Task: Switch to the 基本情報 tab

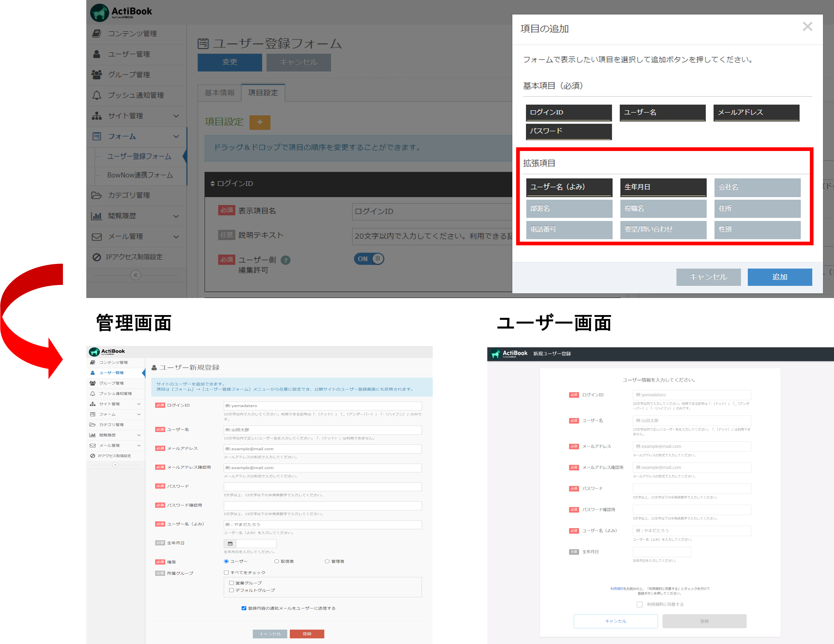Action: (x=220, y=93)
